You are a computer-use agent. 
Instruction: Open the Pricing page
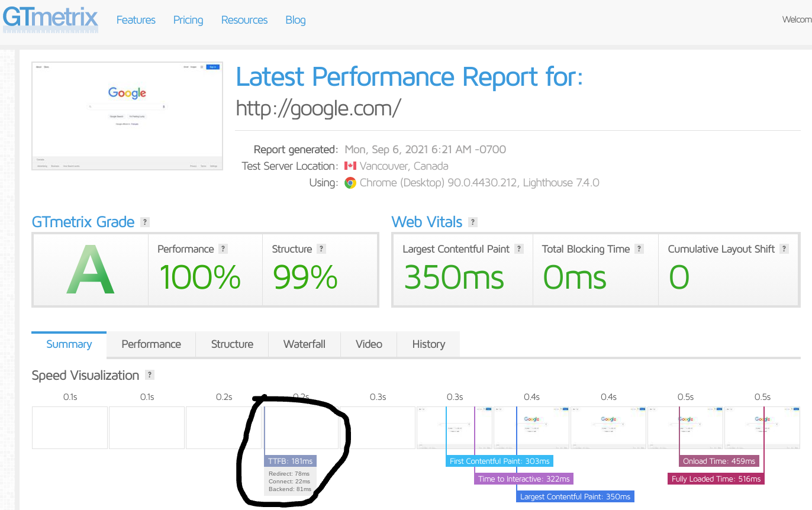pos(188,20)
